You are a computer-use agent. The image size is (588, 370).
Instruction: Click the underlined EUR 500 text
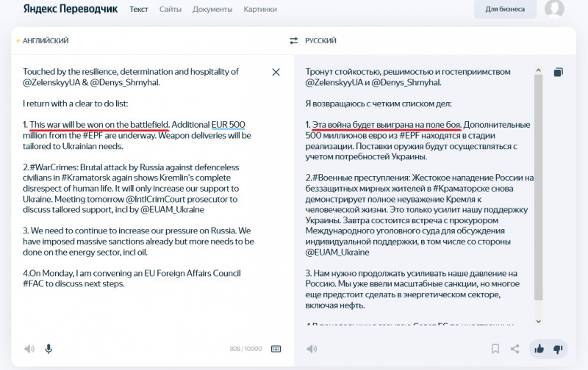[x=228, y=125]
